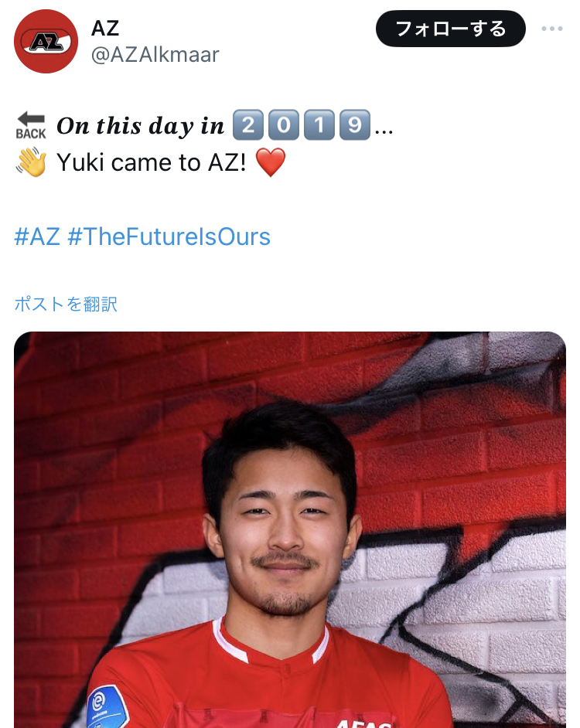Click the number 9 keycap emoji

click(x=355, y=125)
